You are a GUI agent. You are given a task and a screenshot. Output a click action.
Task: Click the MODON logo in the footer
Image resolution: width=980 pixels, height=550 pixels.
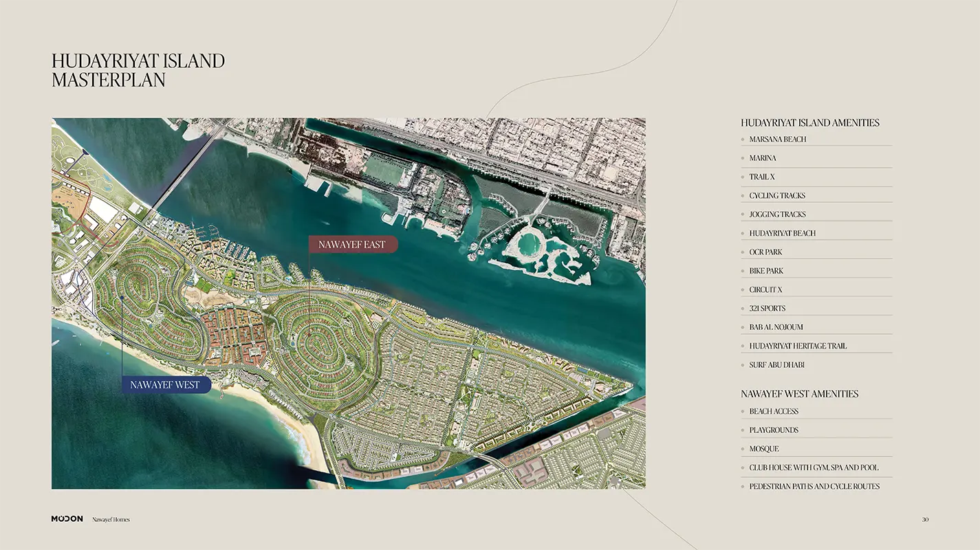67,519
